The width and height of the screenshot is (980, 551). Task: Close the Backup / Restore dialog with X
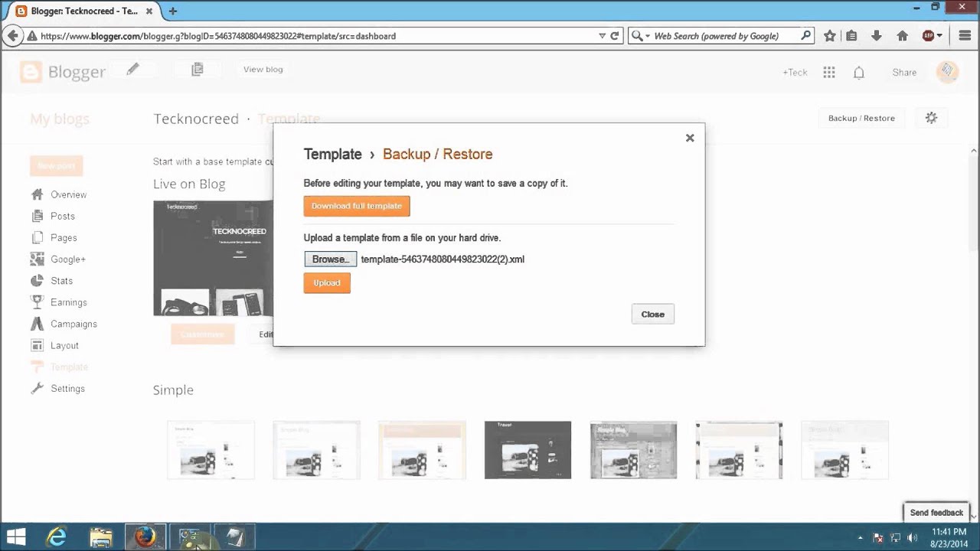coord(690,138)
